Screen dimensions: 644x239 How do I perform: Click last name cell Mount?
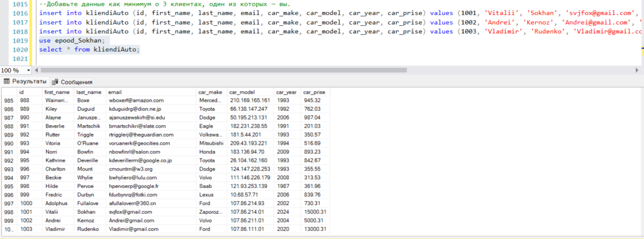(x=90, y=169)
